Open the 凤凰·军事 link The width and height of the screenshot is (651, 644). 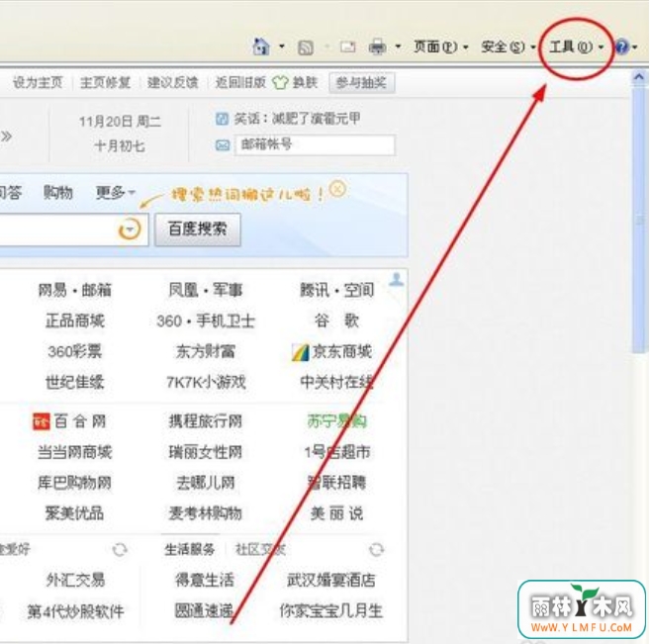(x=205, y=290)
